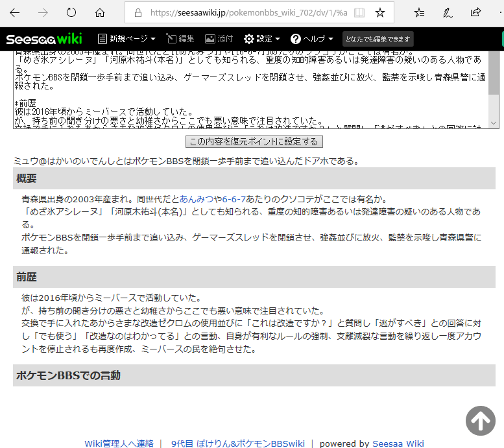
Task: Click the 編集 edit pencil icon
Action: click(171, 39)
